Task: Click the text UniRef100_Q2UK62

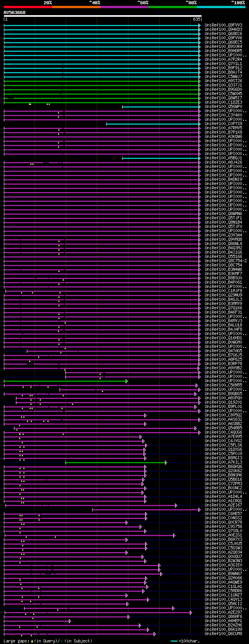Action: [223, 471]
